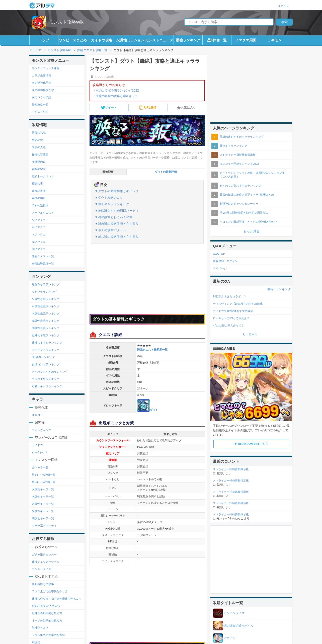Click the 6699GAMESはこちら button

[x=251, y=444]
